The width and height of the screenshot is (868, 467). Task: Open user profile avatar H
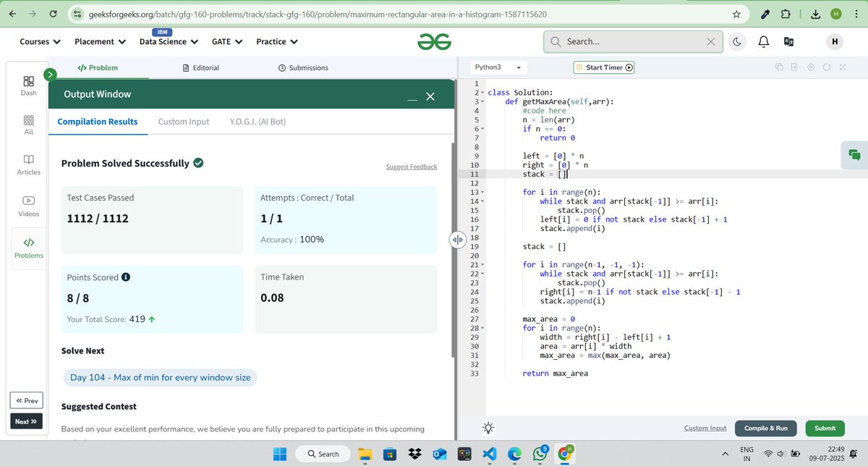(x=835, y=42)
